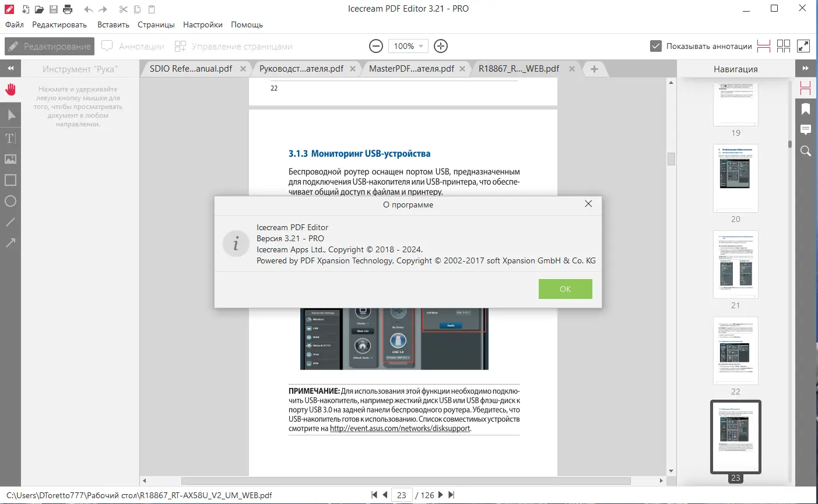Click the current page number field

tap(402, 495)
